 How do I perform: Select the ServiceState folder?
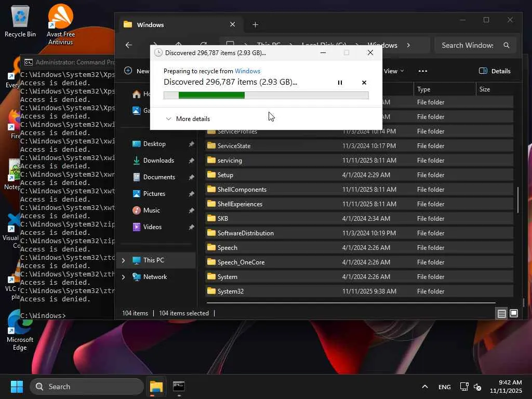click(359, 146)
